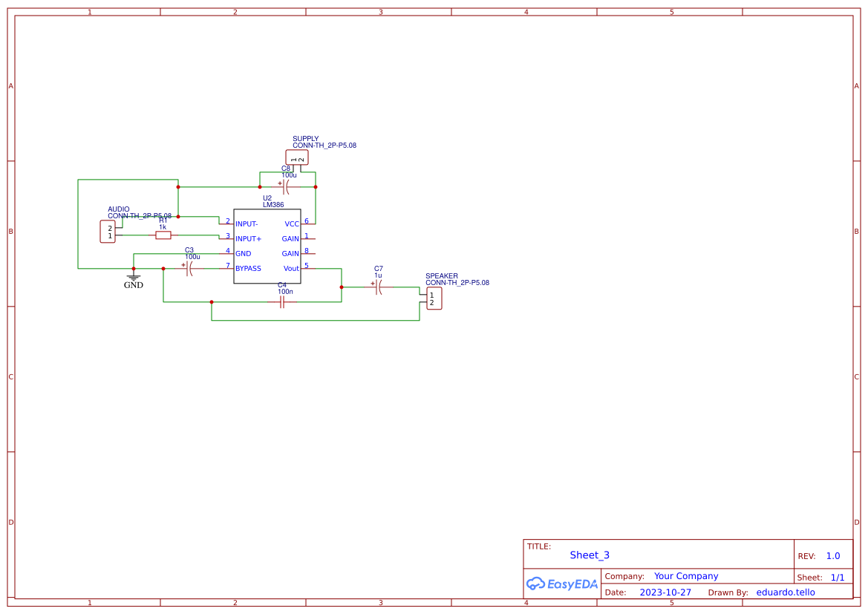This screenshot has height=614, width=868.
Task: Click the 'Your Company' field
Action: click(686, 576)
